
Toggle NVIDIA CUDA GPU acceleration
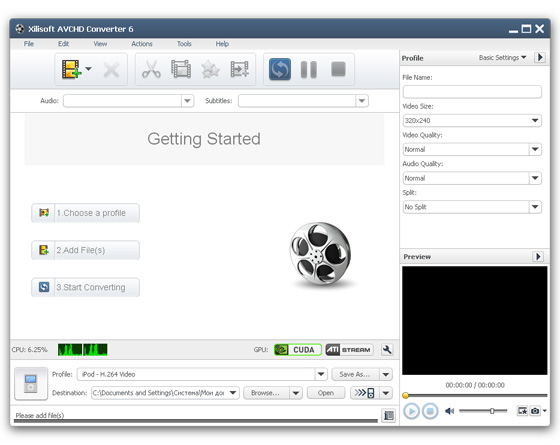coord(298,349)
